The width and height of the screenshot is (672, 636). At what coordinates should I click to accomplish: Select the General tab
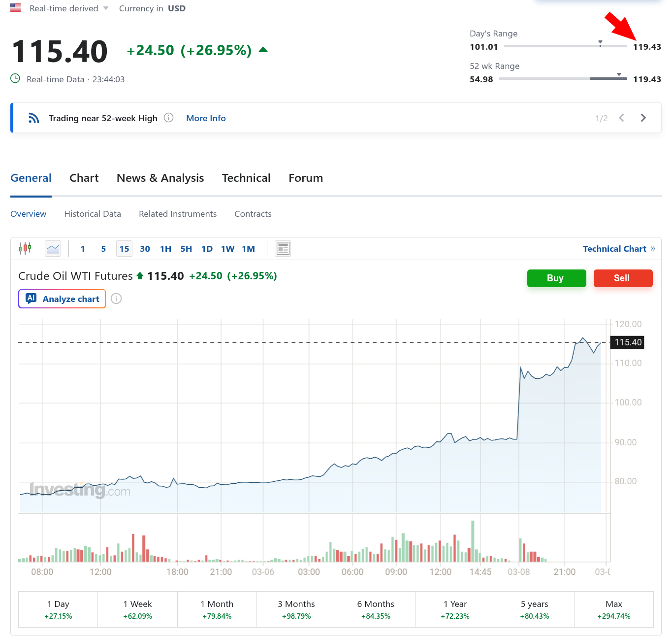(31, 178)
